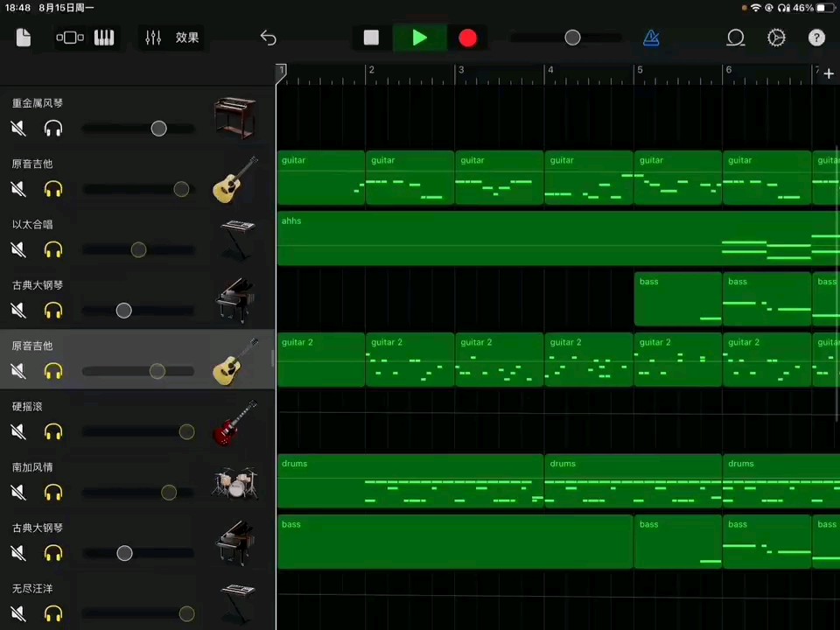Tap the 重金属风琴 track name
The height and width of the screenshot is (630, 840).
38,103
